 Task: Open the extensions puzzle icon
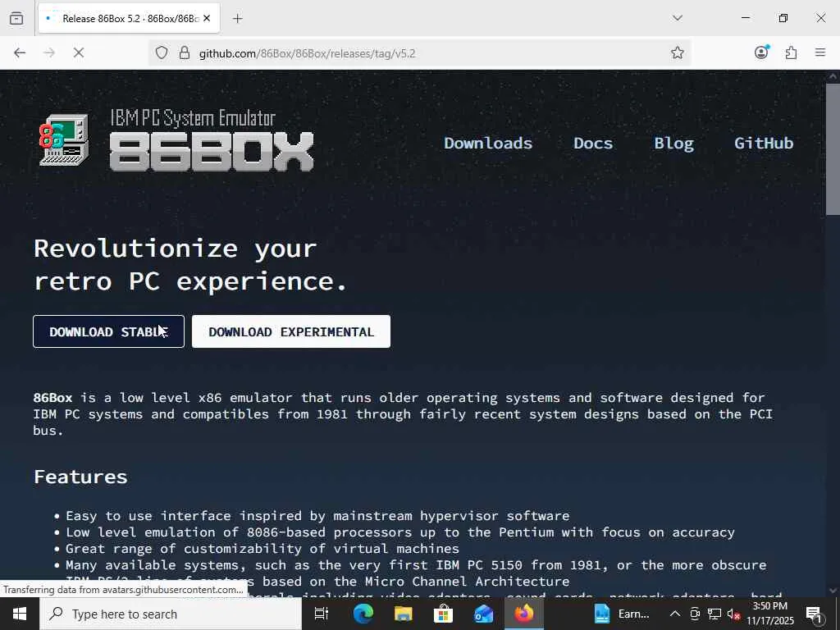(791, 52)
